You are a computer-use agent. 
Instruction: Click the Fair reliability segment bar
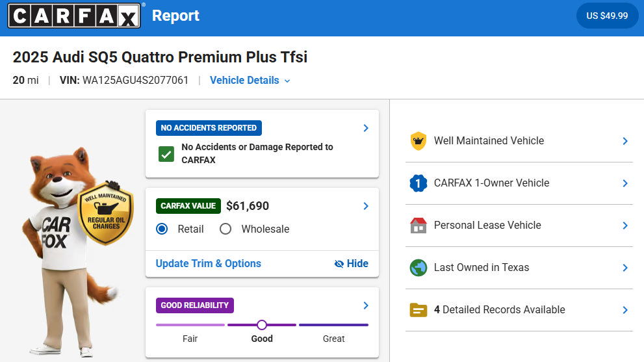(x=190, y=325)
